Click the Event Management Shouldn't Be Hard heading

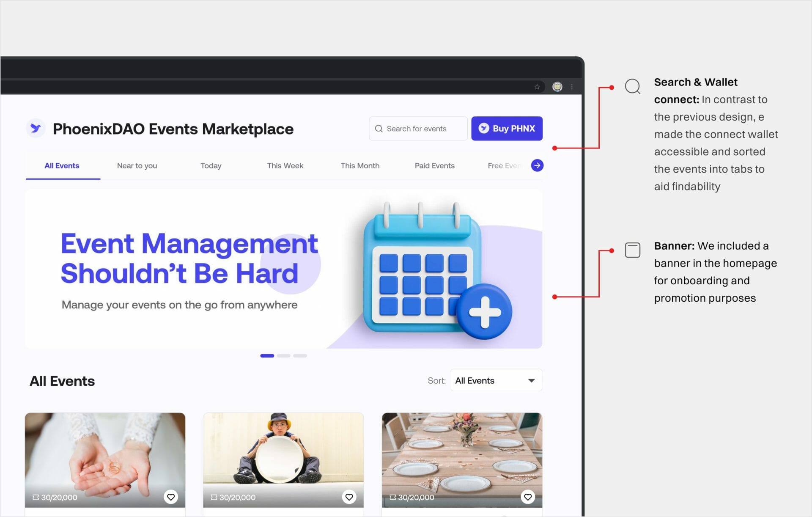pos(189,258)
